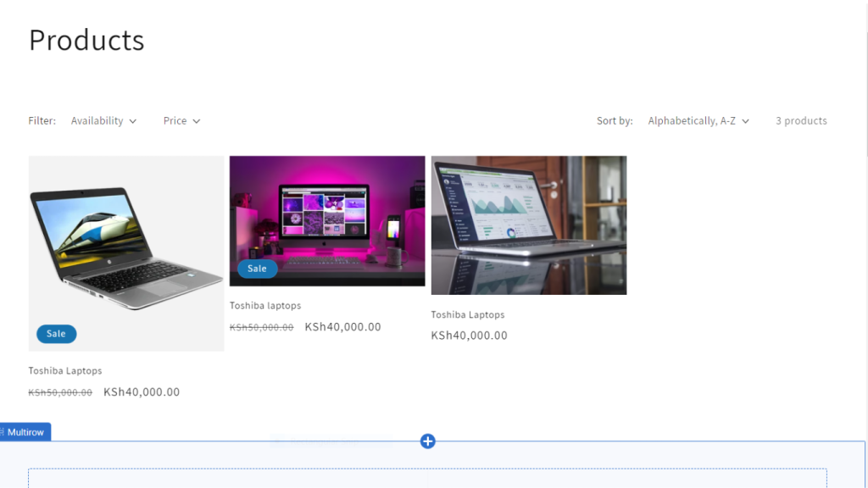The width and height of the screenshot is (868, 488).
Task: Expand the Alphabetically, A-Z sort dropdown
Action: point(698,120)
